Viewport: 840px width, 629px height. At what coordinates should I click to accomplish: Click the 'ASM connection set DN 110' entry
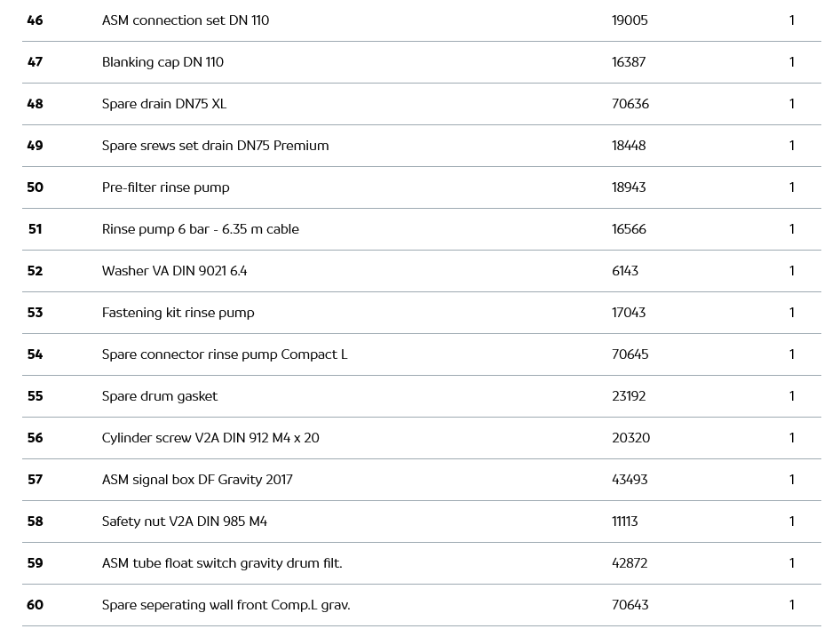pyautogui.click(x=186, y=20)
